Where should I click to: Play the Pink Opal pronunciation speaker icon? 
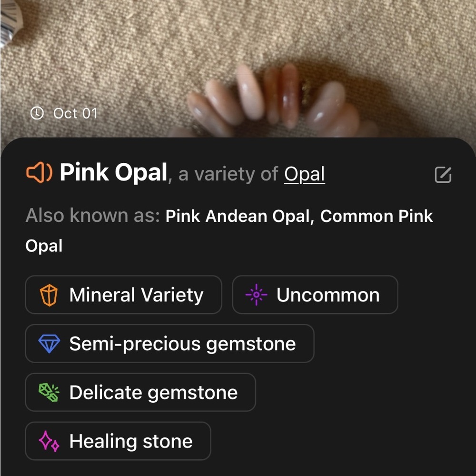coord(39,172)
